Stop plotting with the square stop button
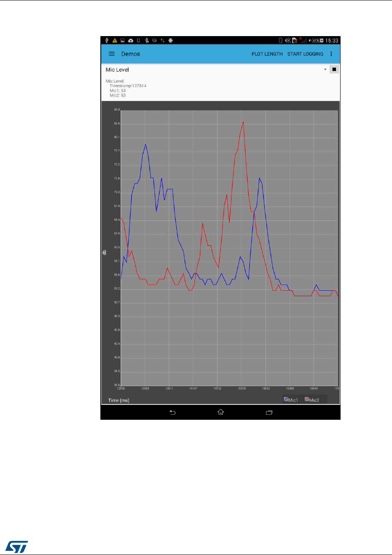392x555 pixels. (334, 70)
